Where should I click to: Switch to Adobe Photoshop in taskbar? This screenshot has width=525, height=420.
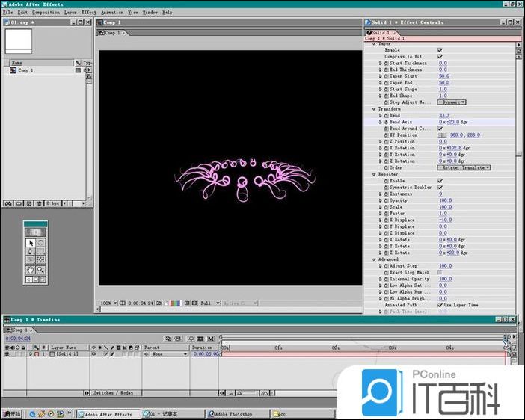230,413
